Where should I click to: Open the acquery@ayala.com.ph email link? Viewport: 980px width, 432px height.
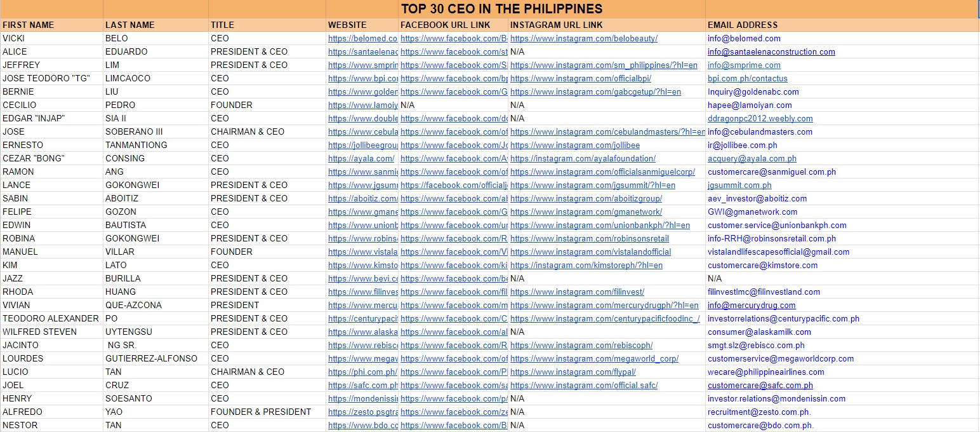coord(752,159)
